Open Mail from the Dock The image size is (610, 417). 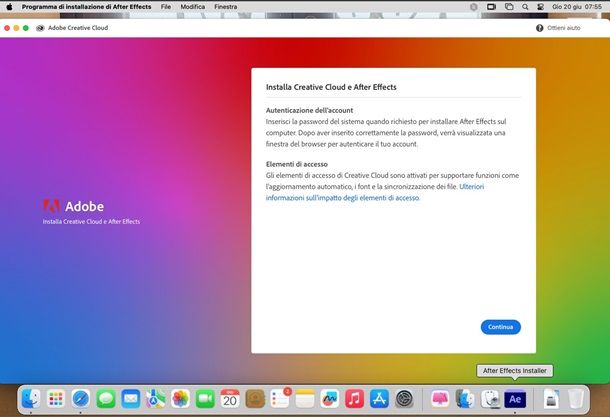coord(131,399)
